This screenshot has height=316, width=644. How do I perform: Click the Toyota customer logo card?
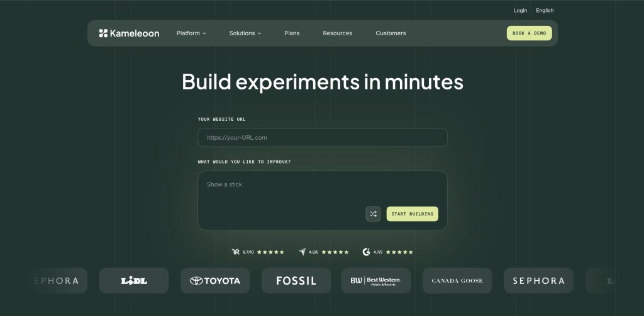pos(215,281)
